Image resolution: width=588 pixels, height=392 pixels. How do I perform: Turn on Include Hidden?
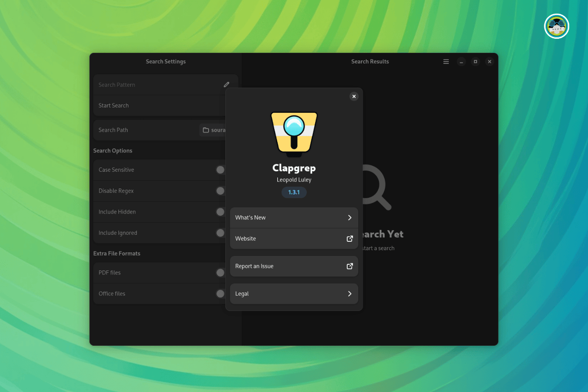pyautogui.click(x=220, y=212)
